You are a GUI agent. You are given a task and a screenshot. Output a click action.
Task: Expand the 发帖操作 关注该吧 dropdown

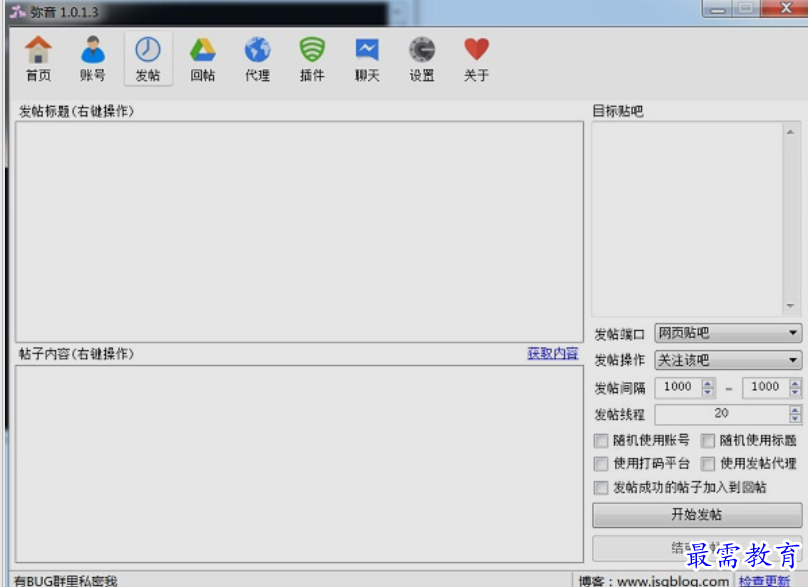pos(728,360)
